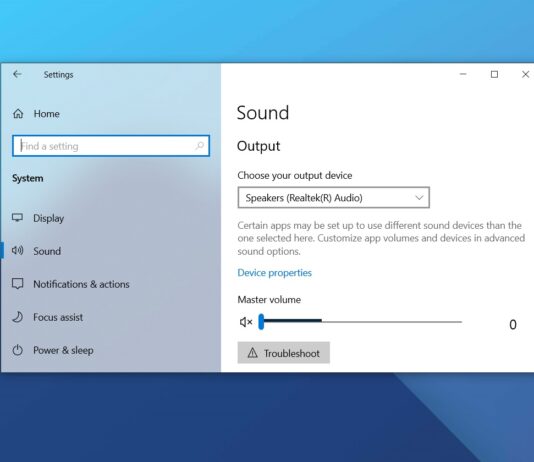Click the Power & sleep power icon
The image size is (534, 462).
click(x=17, y=350)
